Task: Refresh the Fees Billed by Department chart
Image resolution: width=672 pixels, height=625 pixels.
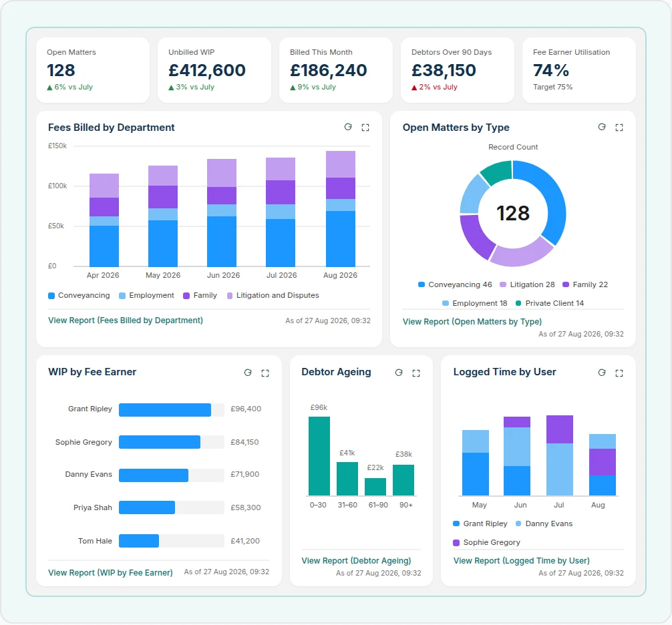Action: click(x=348, y=127)
